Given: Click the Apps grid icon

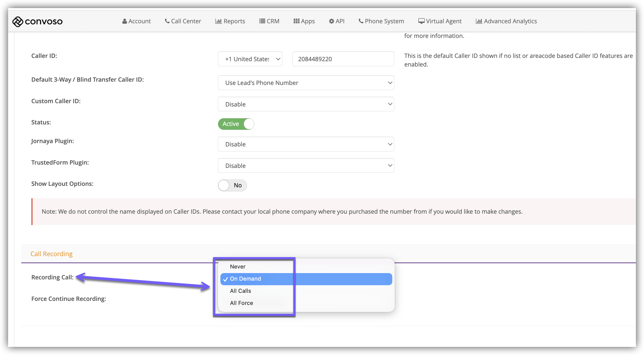Looking at the screenshot, I should 296,21.
